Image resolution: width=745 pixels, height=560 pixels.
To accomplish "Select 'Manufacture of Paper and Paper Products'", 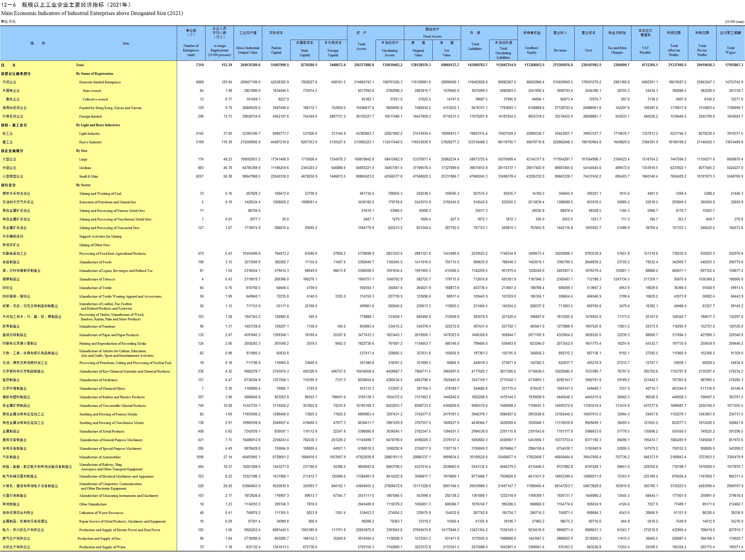I will click(109, 335).
